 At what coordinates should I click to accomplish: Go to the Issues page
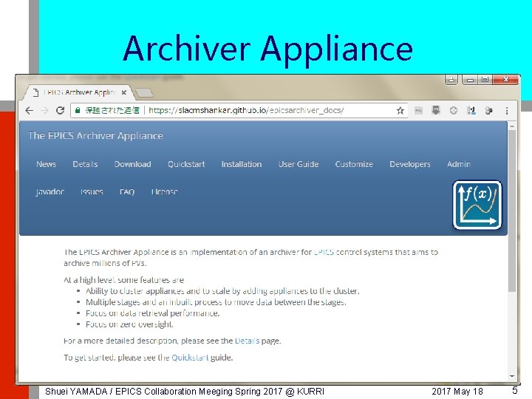tap(92, 192)
